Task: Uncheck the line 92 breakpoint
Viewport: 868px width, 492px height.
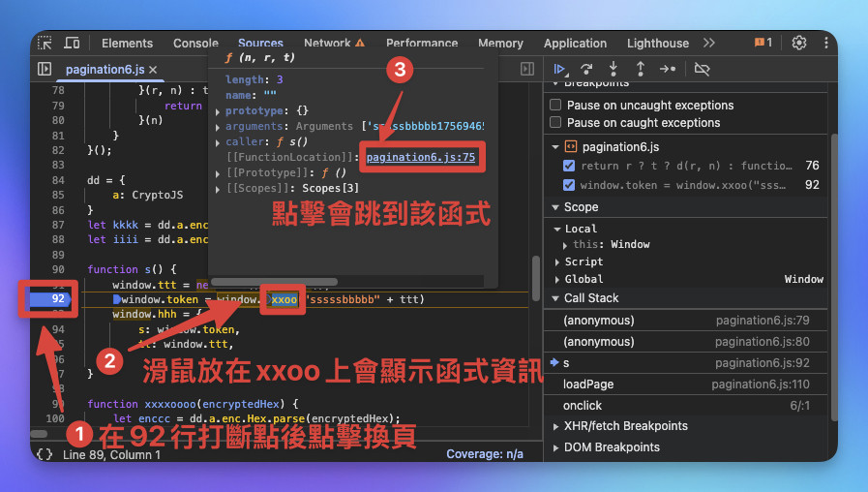Action: point(569,185)
